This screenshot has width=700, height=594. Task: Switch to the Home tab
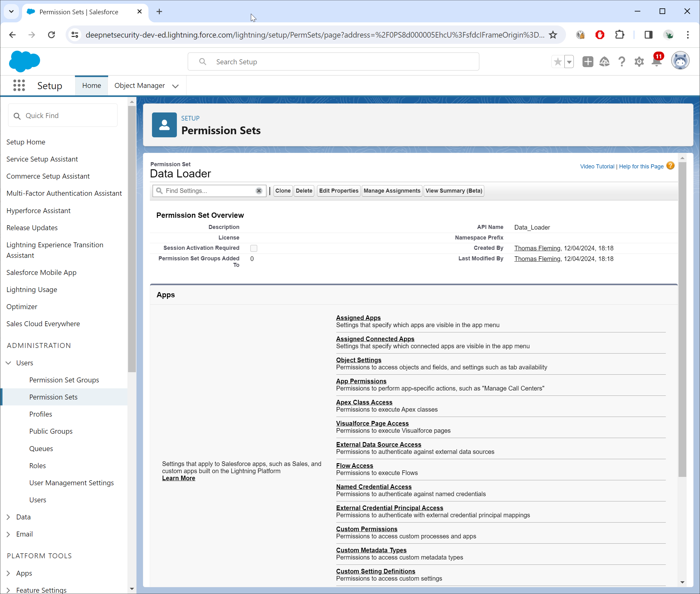(x=91, y=85)
